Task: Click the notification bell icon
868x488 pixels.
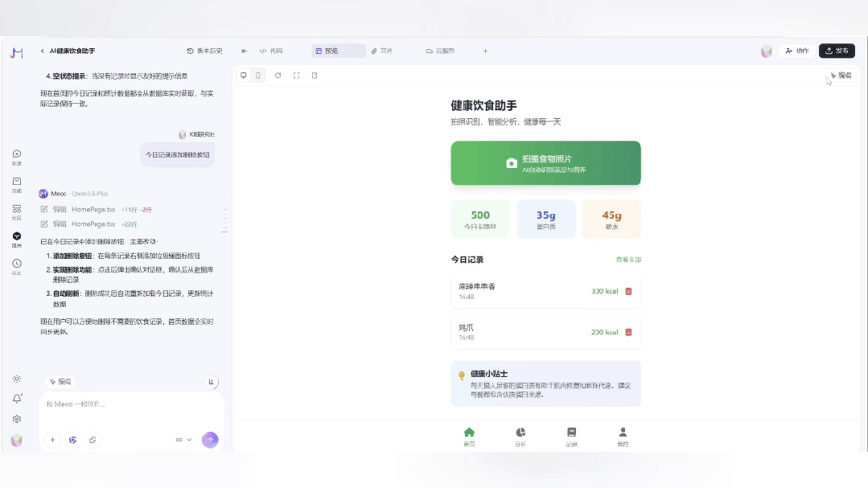Action: pos(17,397)
